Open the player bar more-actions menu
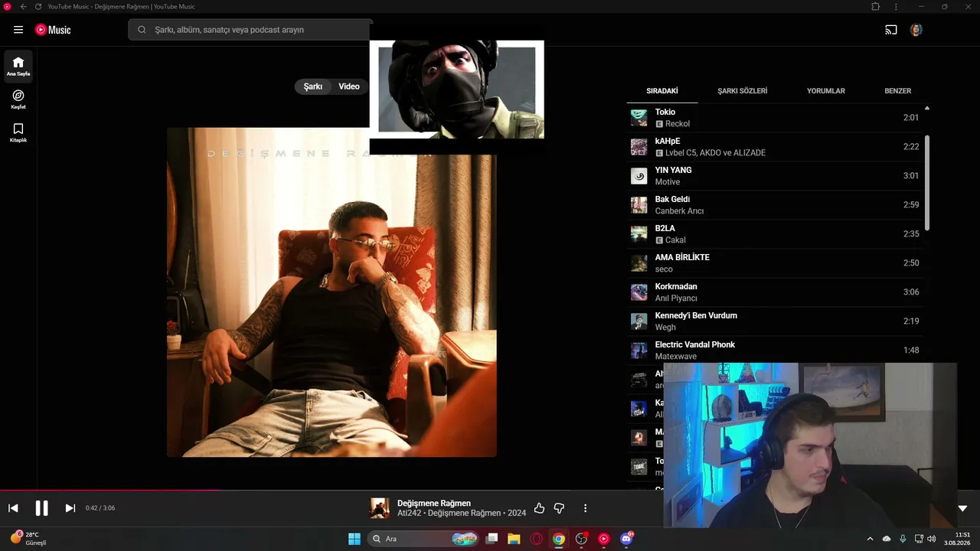 (585, 508)
